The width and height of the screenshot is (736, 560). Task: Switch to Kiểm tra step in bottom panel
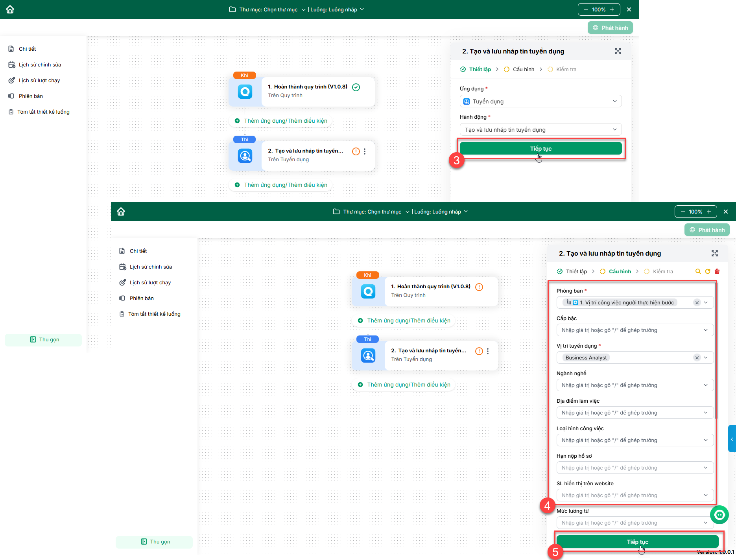coord(659,271)
